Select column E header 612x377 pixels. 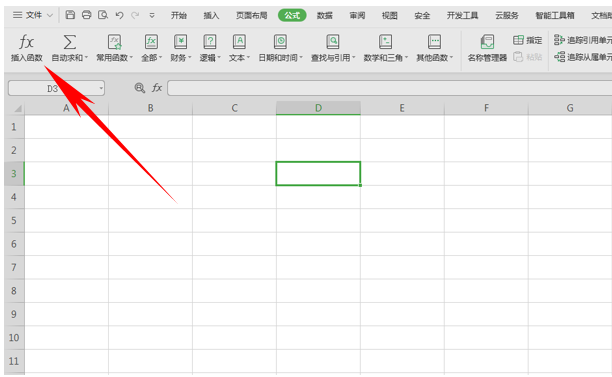(x=402, y=108)
